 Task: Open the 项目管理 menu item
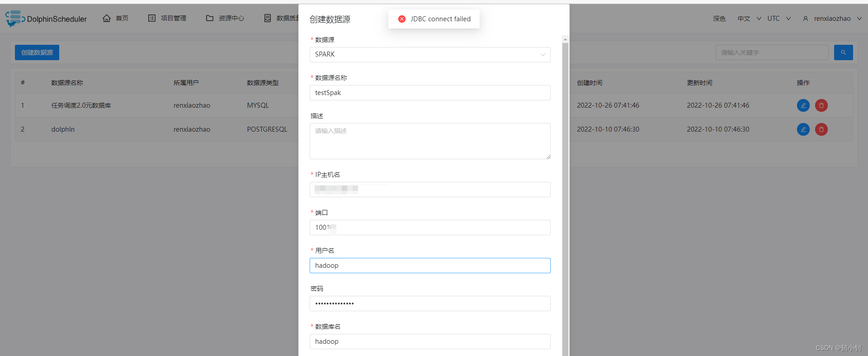point(167,18)
